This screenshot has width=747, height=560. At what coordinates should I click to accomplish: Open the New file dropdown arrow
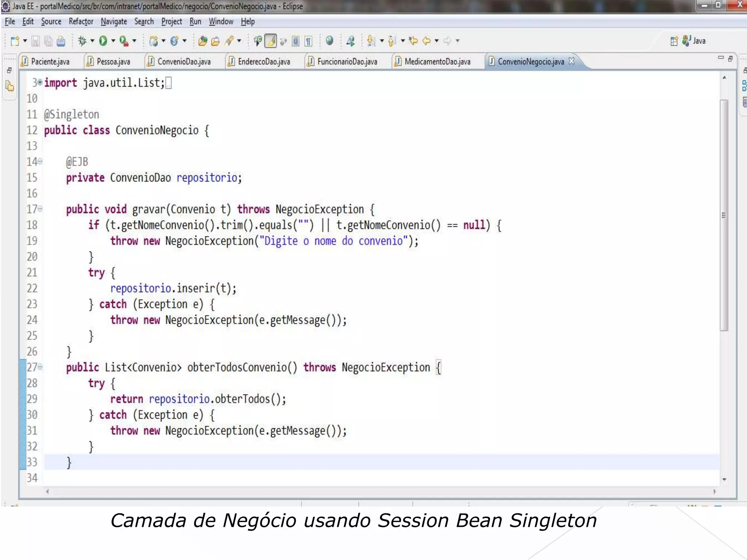(25, 41)
